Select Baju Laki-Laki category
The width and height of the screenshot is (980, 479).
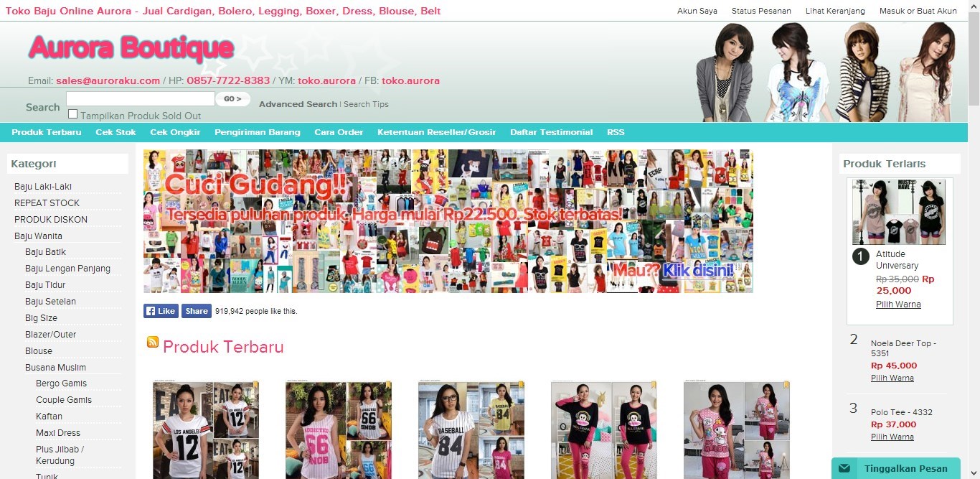[x=43, y=187]
